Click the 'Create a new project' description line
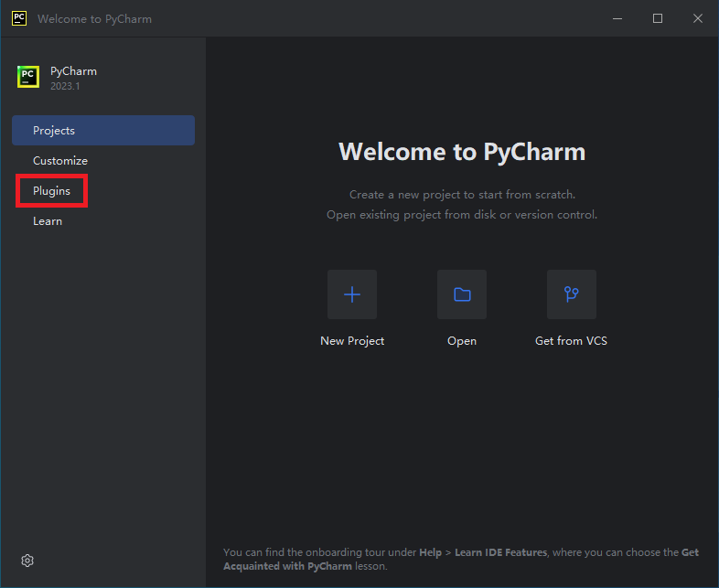Image resolution: width=719 pixels, height=588 pixels. 462,195
